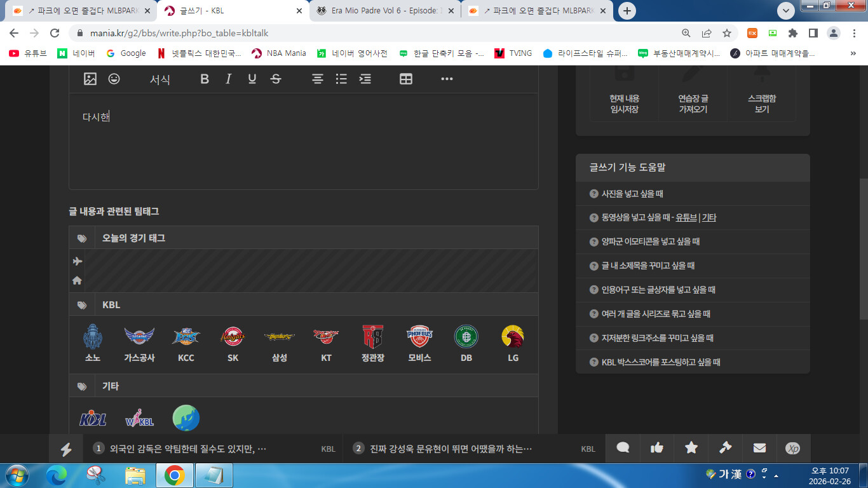Screen dimensions: 868x488
Task: Open help for 인용어구 또는 글상자를 넣고 싶을 때
Action: [658, 290]
